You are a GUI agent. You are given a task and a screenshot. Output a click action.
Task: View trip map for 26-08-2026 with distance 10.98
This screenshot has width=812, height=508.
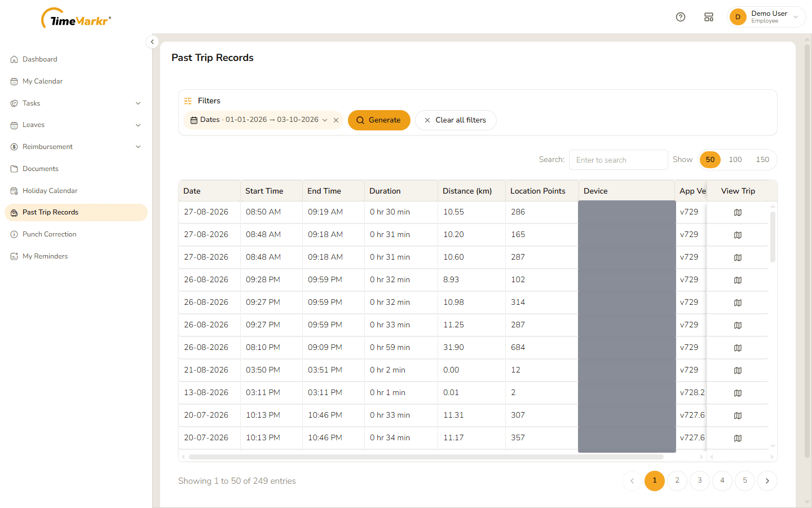pos(738,303)
